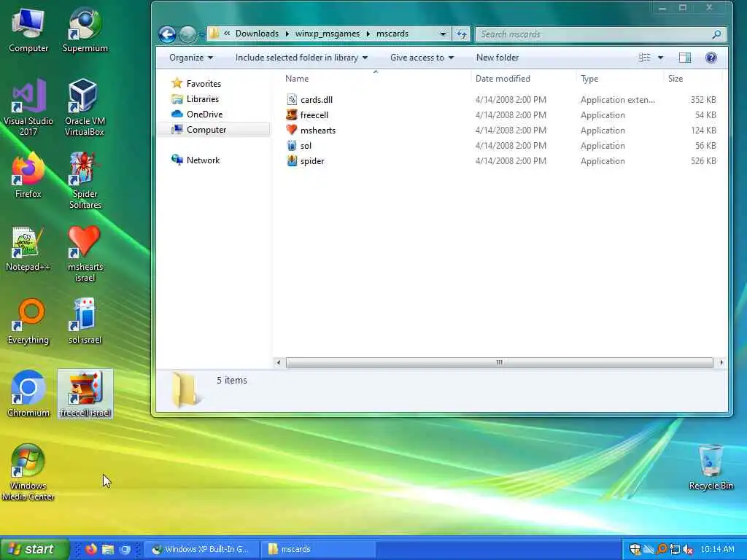Switch to mscards taskbar button

318,549
